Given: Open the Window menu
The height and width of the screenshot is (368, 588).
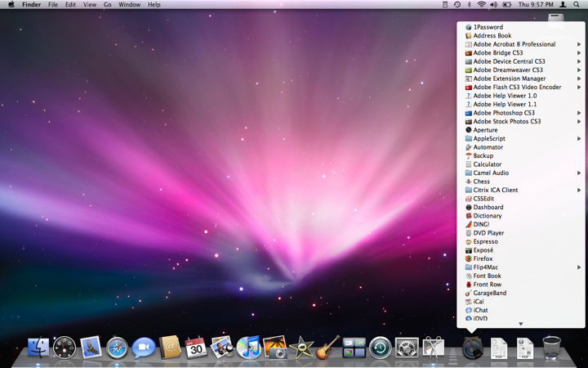Looking at the screenshot, I should click(129, 5).
